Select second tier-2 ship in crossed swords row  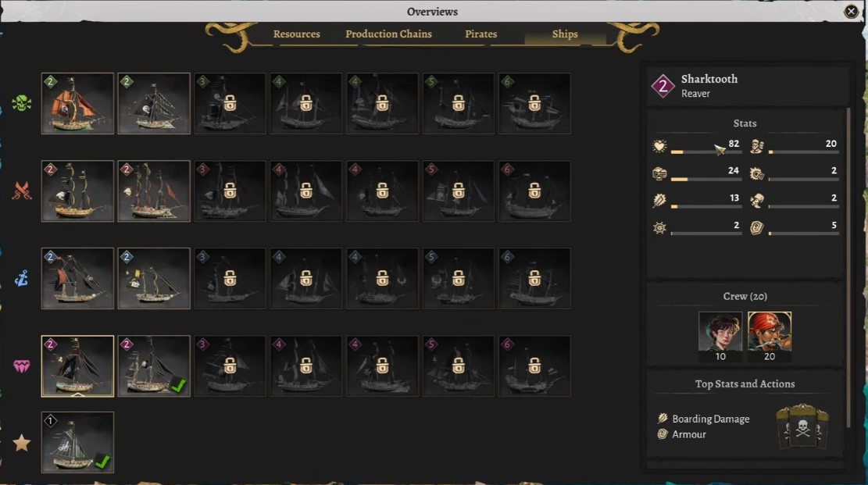[x=154, y=191]
